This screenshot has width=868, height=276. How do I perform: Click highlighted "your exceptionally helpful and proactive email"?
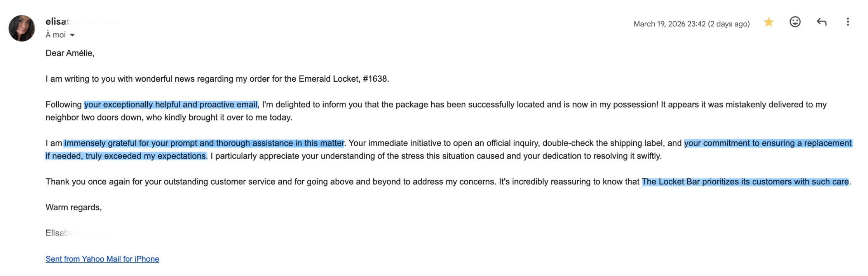(171, 105)
